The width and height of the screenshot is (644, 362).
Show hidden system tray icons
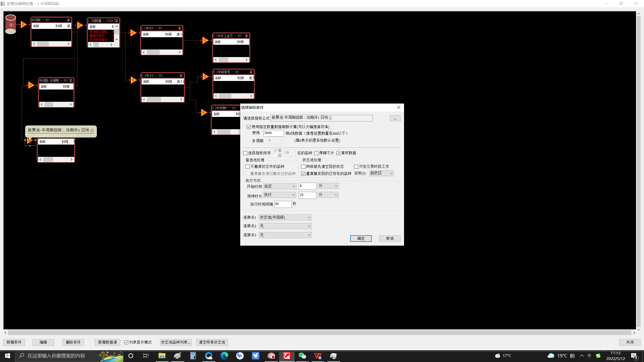582,356
